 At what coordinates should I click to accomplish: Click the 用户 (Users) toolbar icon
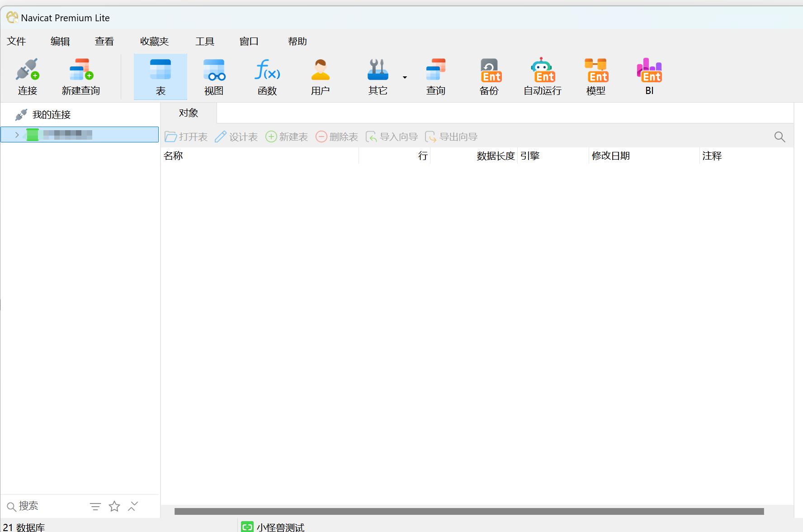click(x=321, y=76)
